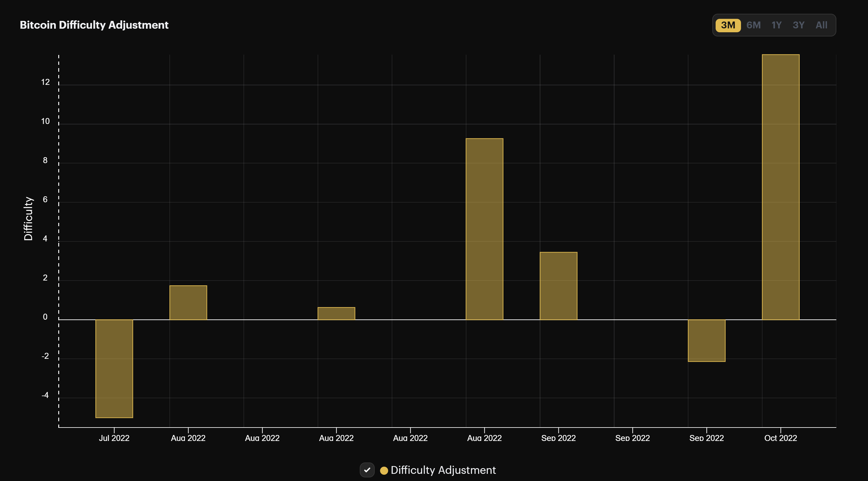868x481 pixels.
Task: Click the y-axis value 8
Action: [45, 160]
